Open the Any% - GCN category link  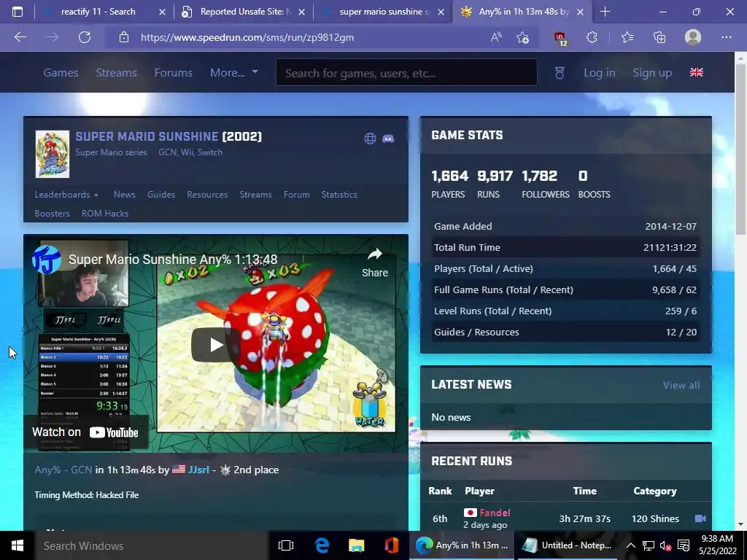63,470
